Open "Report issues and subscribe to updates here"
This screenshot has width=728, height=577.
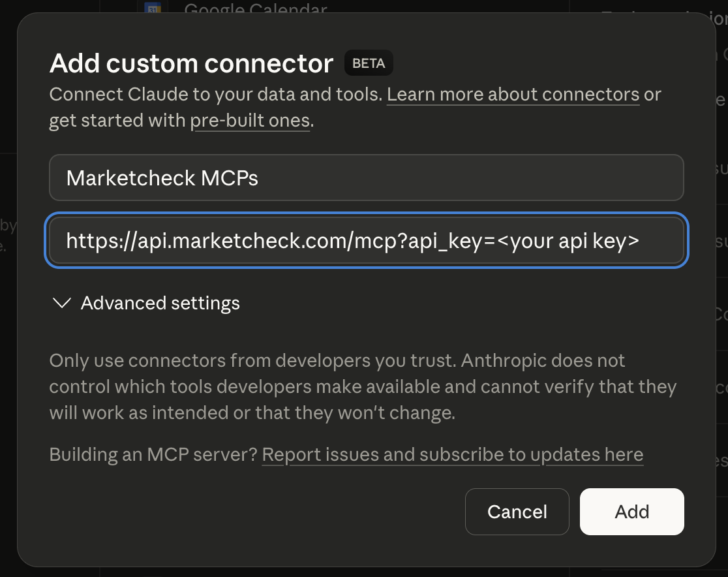coord(452,455)
